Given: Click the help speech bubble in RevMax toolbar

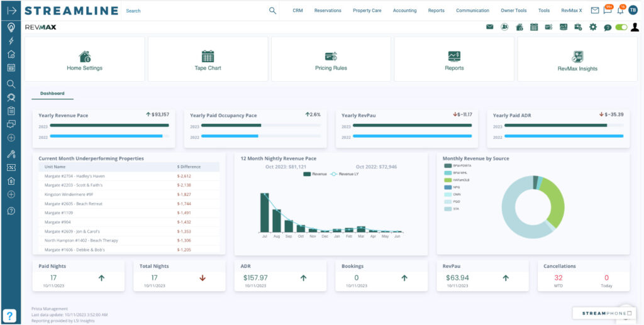Looking at the screenshot, I should (x=608, y=28).
